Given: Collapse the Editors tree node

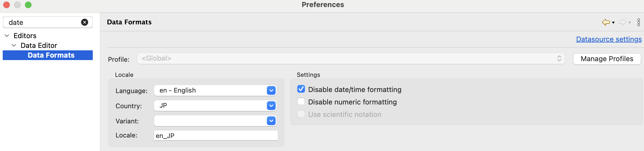Looking at the screenshot, I should tap(7, 36).
